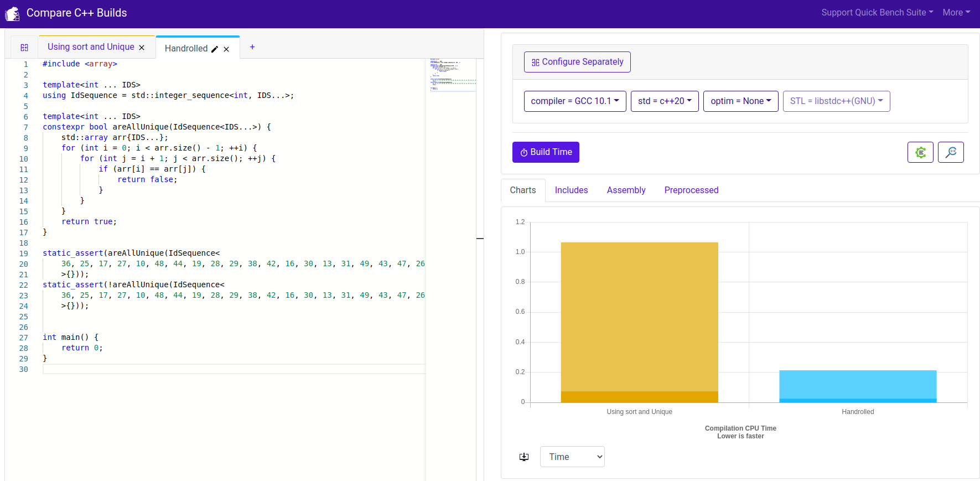Rename Handrolled tab via pencil icon

pos(215,49)
